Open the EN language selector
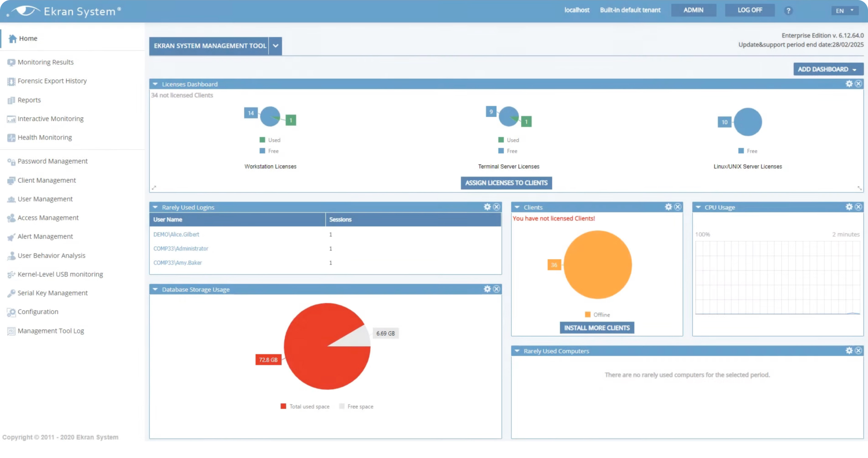The image size is (868, 458). point(845,11)
